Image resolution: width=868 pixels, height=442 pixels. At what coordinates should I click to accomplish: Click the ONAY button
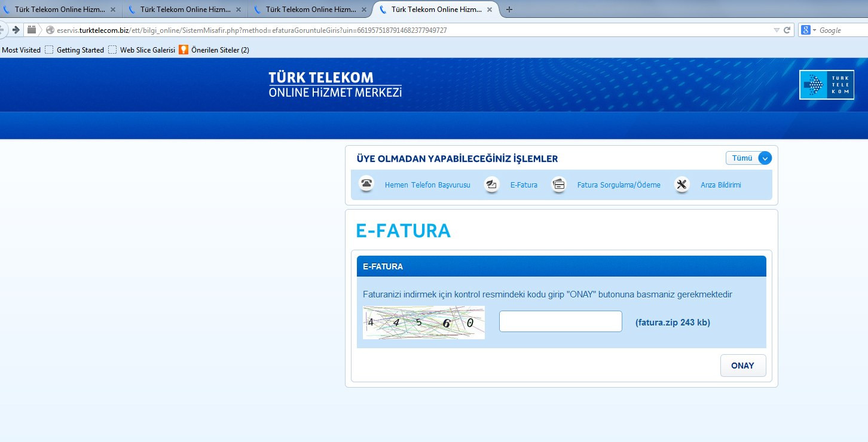(x=742, y=366)
